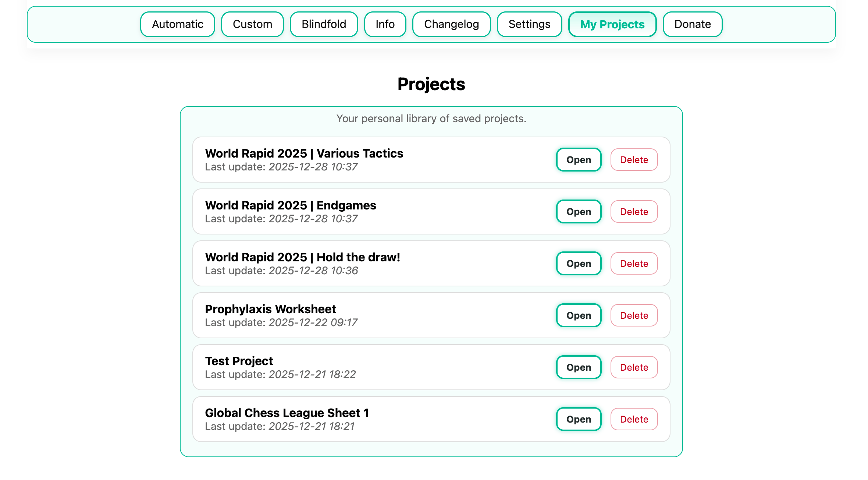Go to the Blindfold tab
Screen dimensions: 868x480
[x=324, y=24]
